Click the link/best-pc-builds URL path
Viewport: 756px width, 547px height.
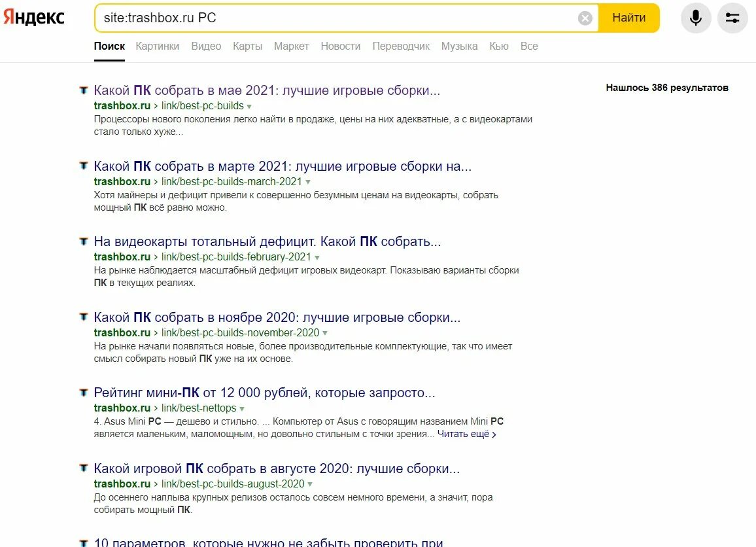[203, 105]
